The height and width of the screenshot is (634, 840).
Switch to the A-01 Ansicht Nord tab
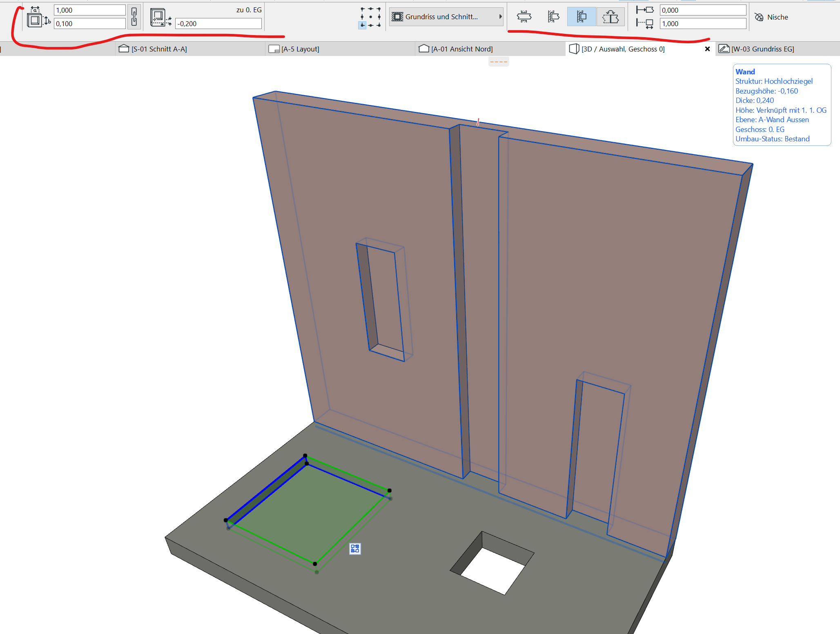point(461,49)
